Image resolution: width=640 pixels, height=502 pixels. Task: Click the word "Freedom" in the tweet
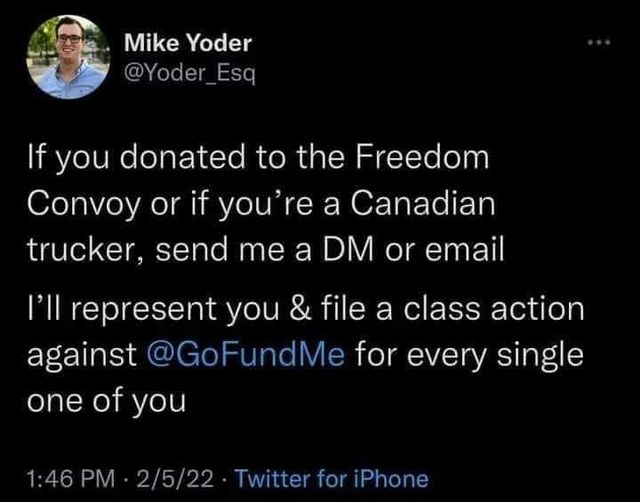pos(418,158)
